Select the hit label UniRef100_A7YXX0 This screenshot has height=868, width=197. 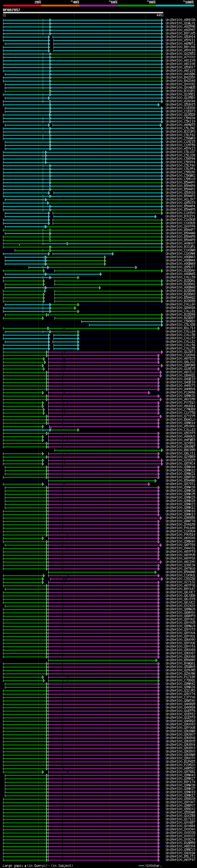tap(180, 57)
